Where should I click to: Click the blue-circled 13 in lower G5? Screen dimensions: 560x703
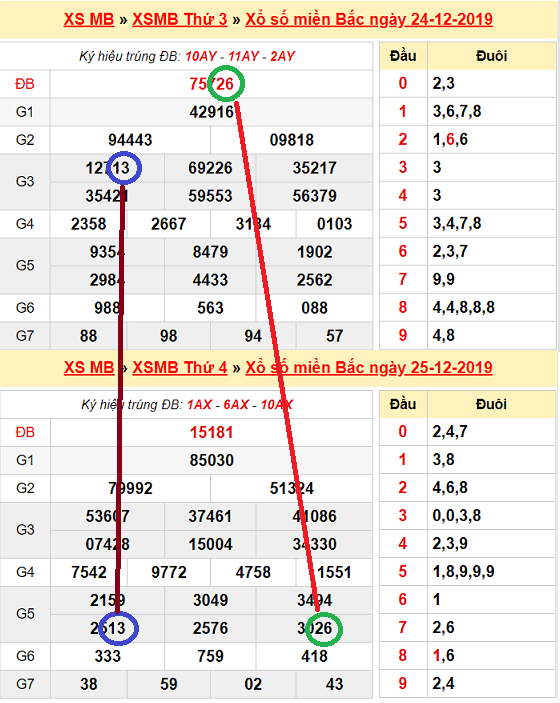pos(118,628)
